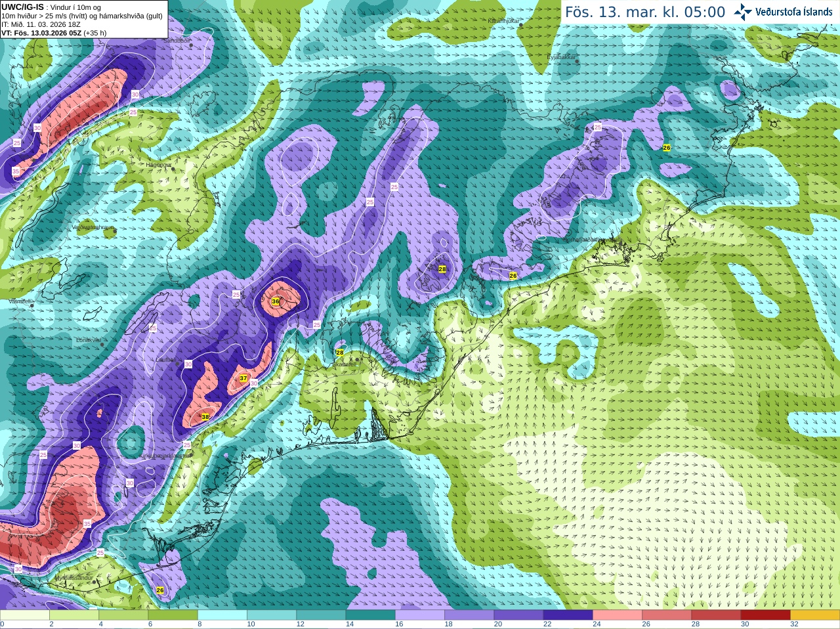Select the 0–2 m/s legend color
The width and height of the screenshot is (840, 629).
[x=25, y=615]
